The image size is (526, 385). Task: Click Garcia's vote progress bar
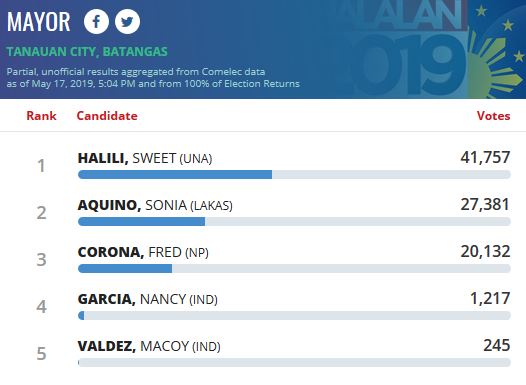point(294,315)
